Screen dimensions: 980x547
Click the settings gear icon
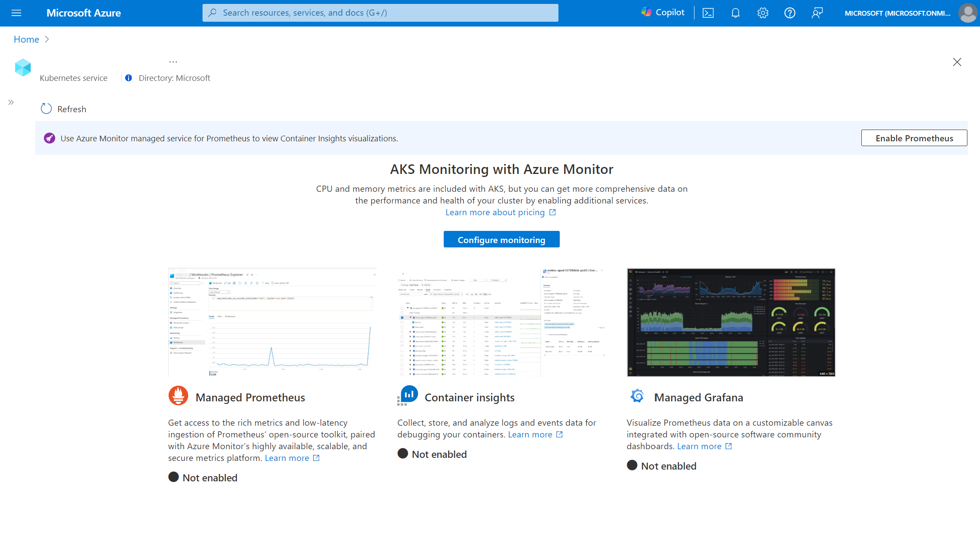763,13
